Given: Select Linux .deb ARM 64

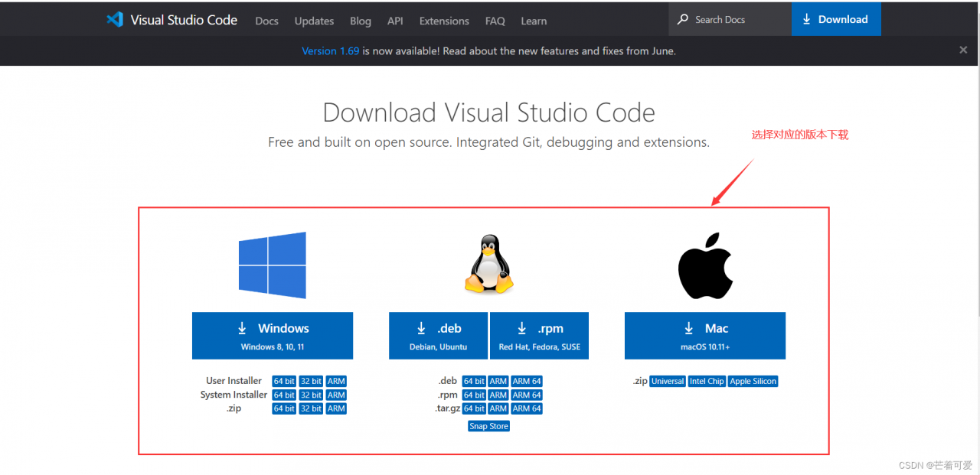Looking at the screenshot, I should [x=527, y=381].
